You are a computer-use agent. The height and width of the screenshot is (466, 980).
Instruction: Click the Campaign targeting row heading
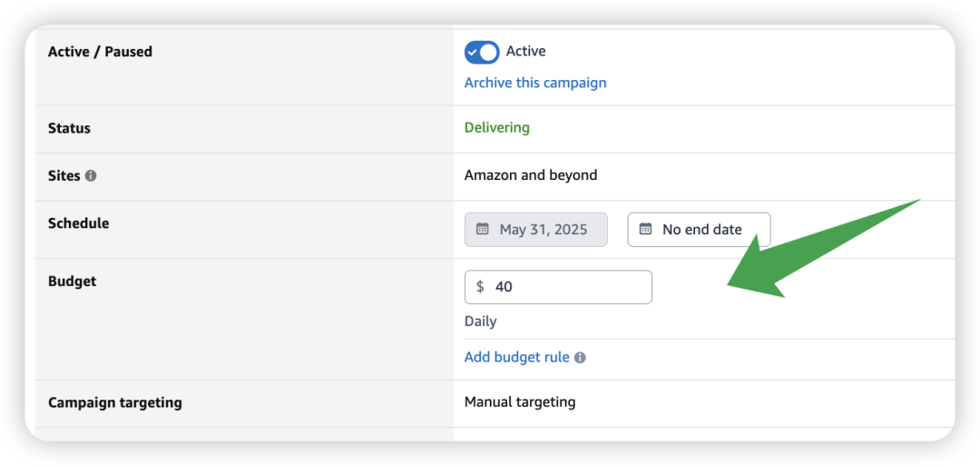click(114, 402)
